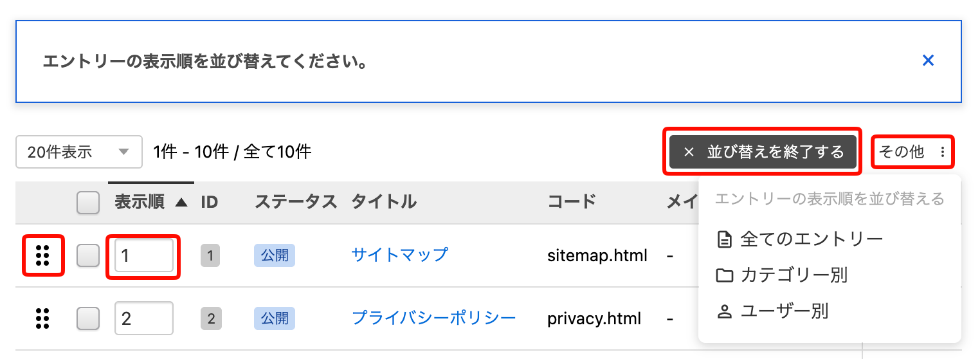The image size is (980, 359).
Task: Click display order field containing 1
Action: click(143, 256)
